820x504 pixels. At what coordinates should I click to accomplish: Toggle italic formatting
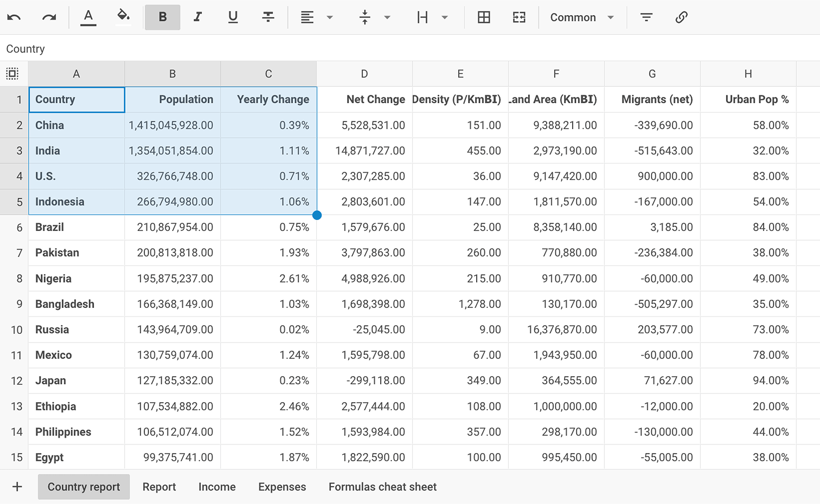pos(198,17)
